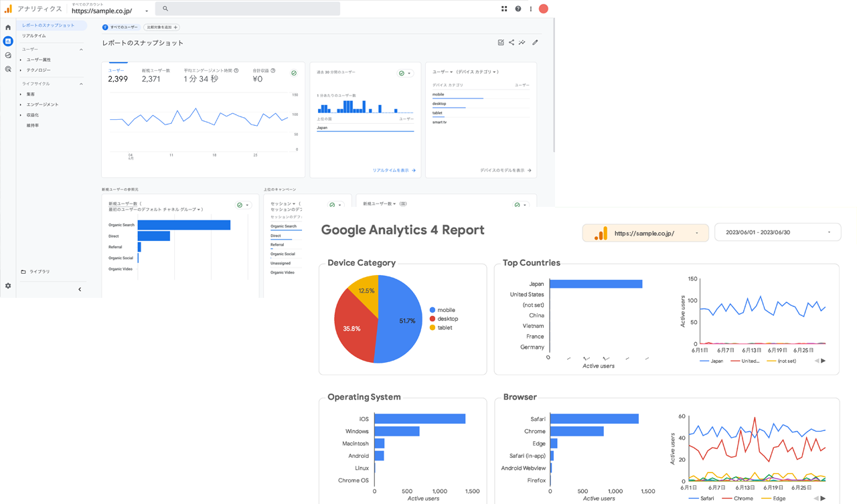Click the search magnifier icon
The width and height of the screenshot is (857, 504).
pos(165,9)
